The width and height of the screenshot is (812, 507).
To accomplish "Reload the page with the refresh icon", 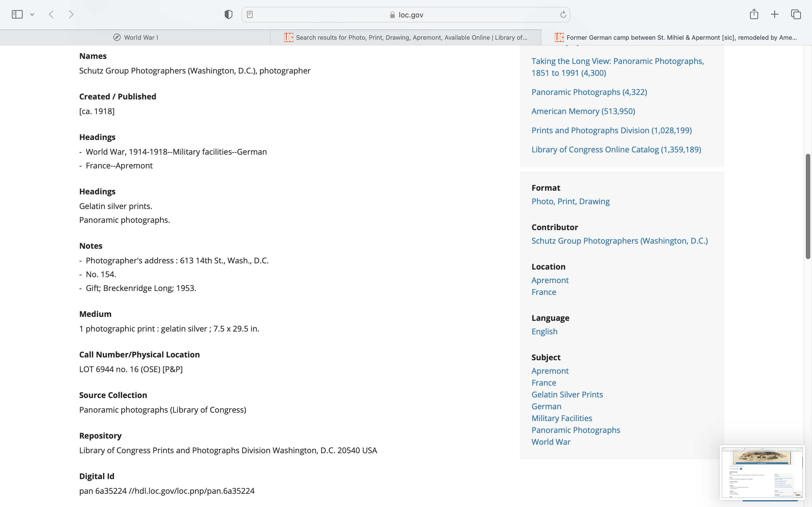I will coord(563,14).
